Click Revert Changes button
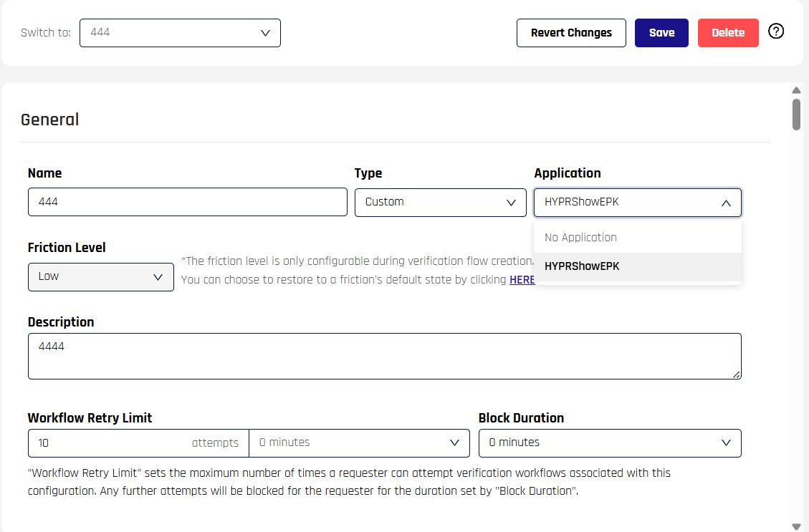The width and height of the screenshot is (809, 532). [571, 33]
